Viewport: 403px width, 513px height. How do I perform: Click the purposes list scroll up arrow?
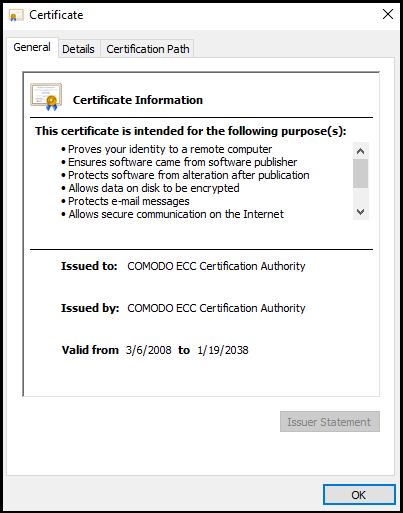[361, 151]
